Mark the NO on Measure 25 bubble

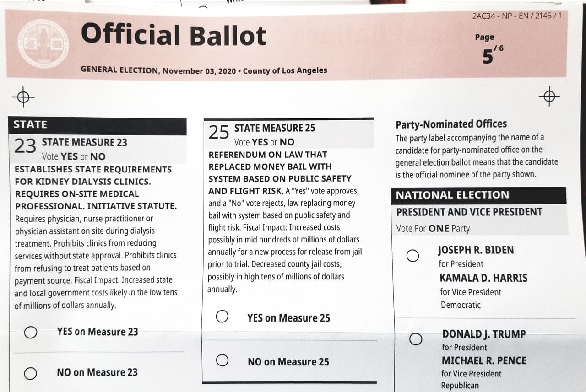(222, 360)
